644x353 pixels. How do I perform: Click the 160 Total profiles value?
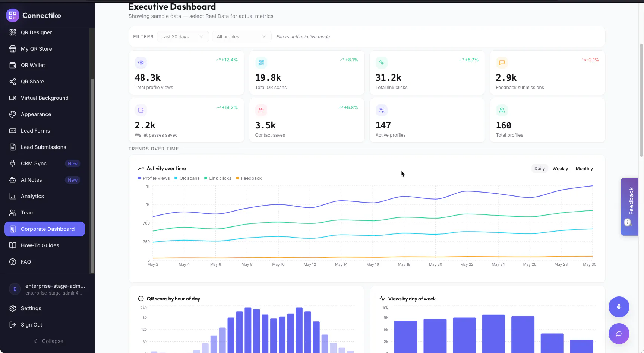coord(503,125)
